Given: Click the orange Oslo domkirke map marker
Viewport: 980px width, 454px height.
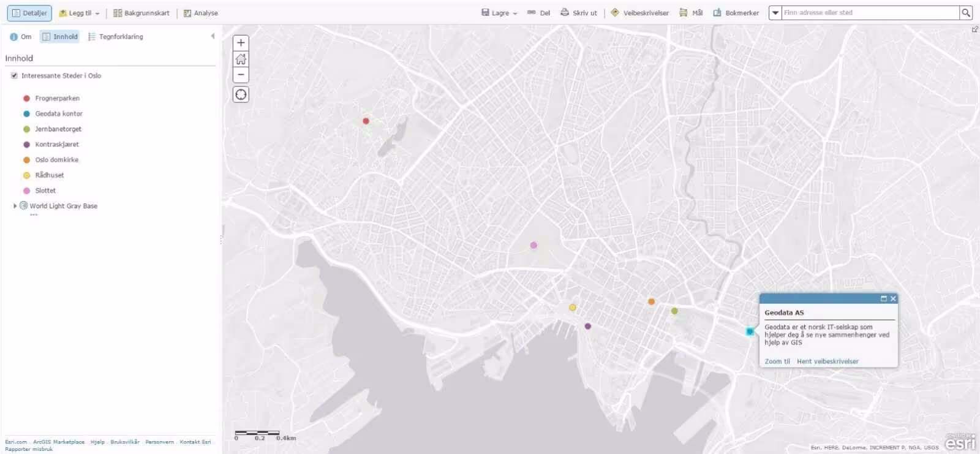Looking at the screenshot, I should pos(651,301).
